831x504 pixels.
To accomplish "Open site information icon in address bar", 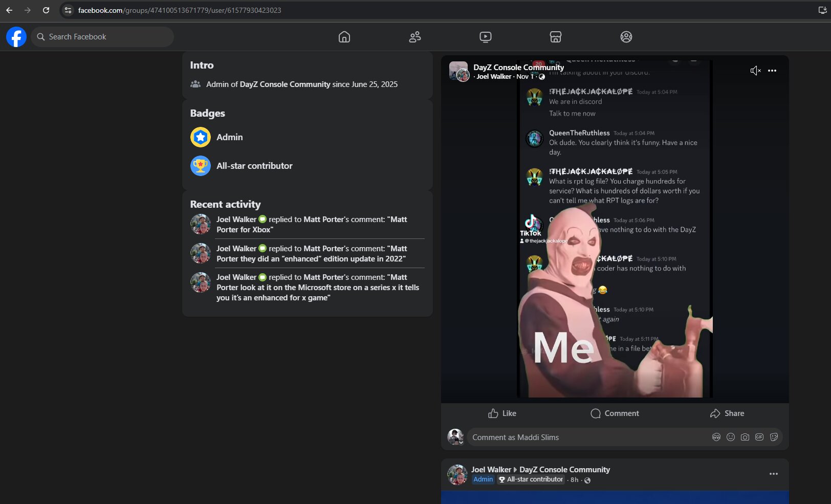I will [x=68, y=10].
